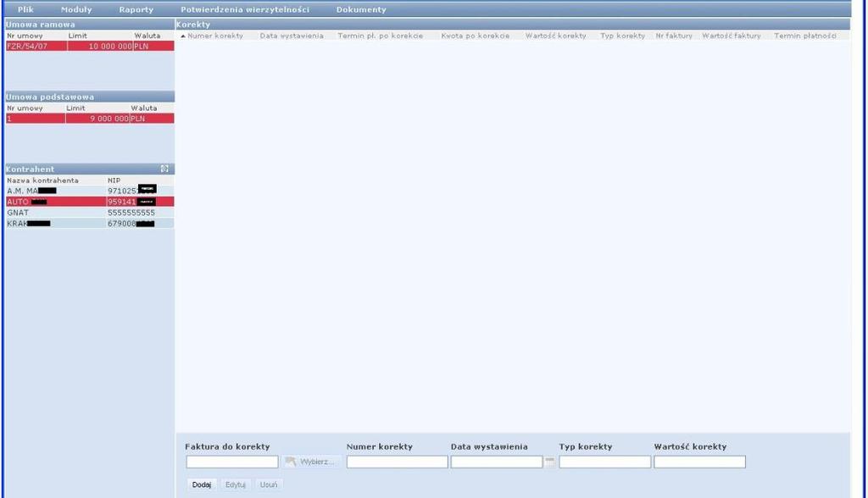Sort by Nr faktury column header

pos(674,36)
